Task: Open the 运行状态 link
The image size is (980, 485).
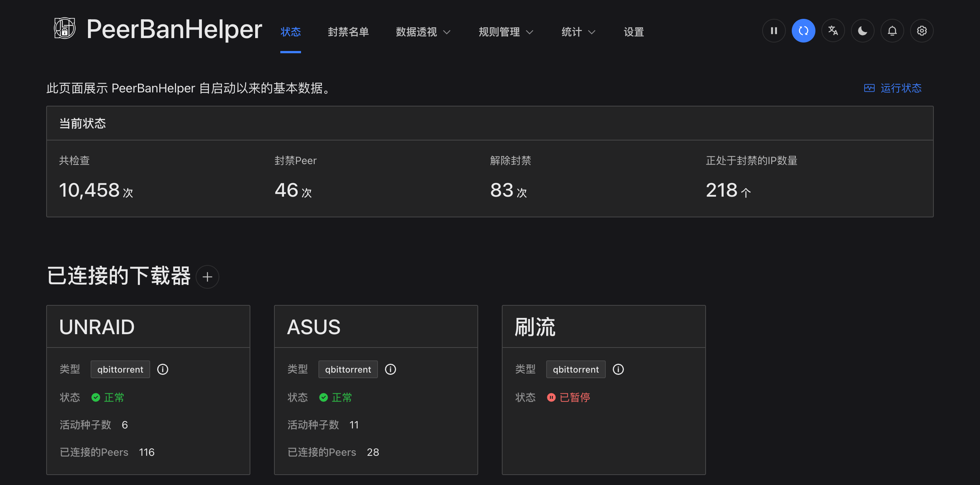Action: [901, 88]
